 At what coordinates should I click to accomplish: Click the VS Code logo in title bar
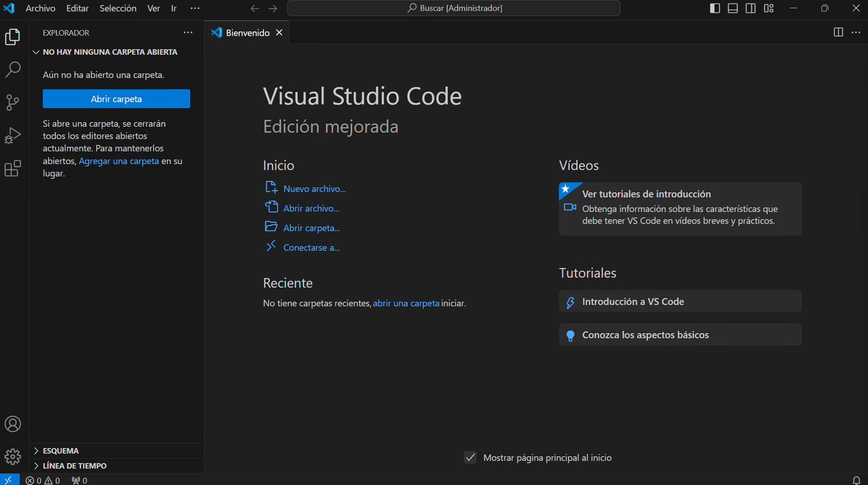click(9, 8)
